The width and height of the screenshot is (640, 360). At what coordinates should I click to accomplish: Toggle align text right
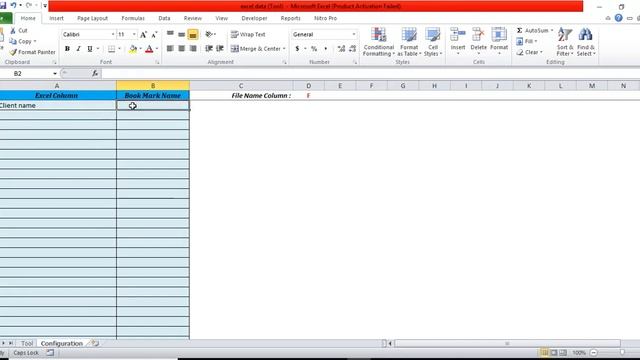coord(193,49)
